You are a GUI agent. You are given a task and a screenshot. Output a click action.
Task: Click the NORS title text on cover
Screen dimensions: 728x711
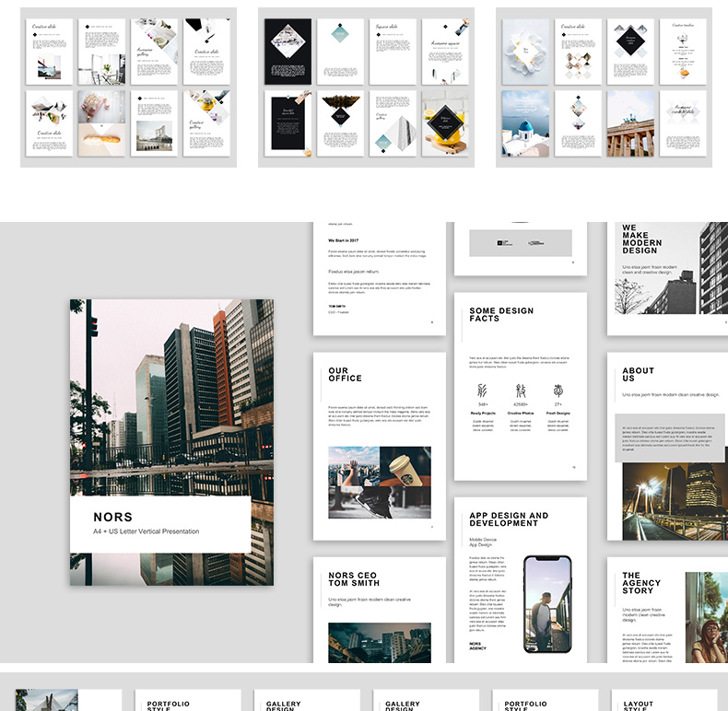pos(112,517)
